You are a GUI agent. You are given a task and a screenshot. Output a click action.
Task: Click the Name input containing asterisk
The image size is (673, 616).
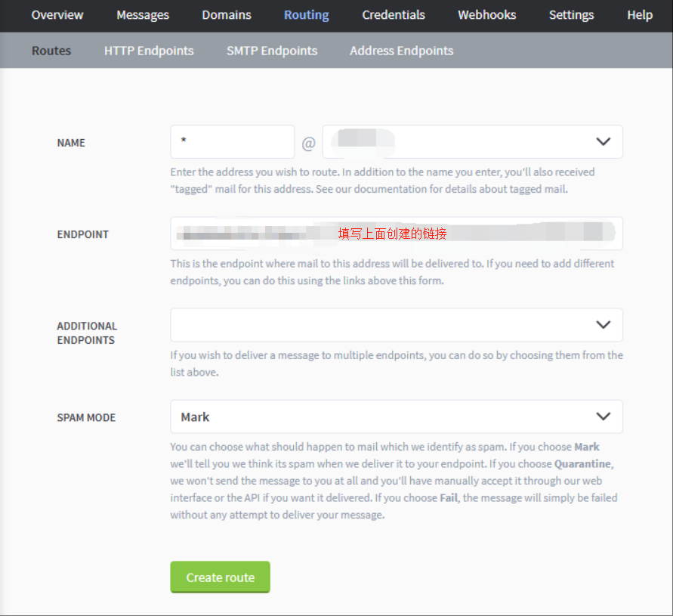(x=232, y=142)
